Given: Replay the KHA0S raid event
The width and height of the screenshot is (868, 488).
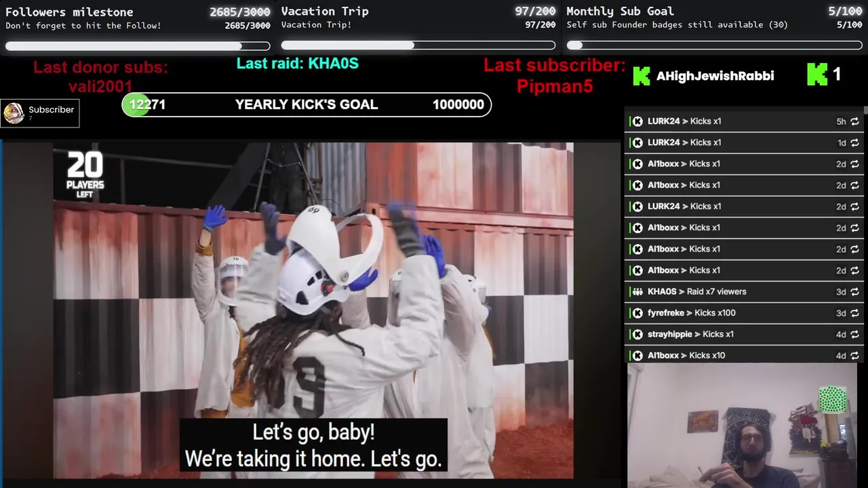Looking at the screenshot, I should 854,291.
